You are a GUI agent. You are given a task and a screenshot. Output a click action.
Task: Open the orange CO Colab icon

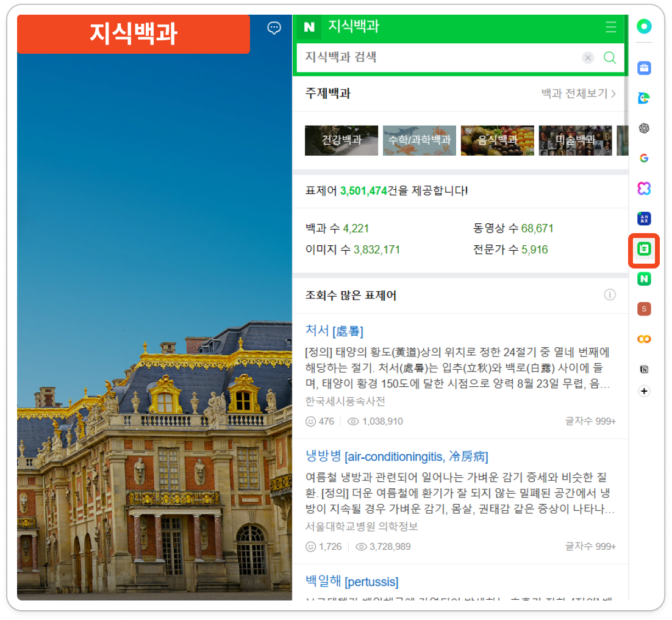tap(644, 339)
